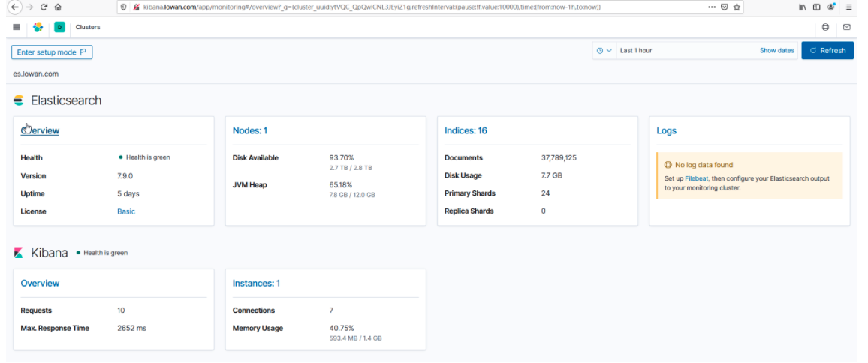Click the Elasticsearch section heading
The width and height of the screenshot is (868, 363).
point(66,100)
